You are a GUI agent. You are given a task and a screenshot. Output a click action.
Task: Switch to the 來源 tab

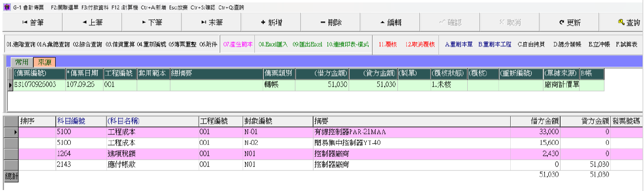point(44,62)
